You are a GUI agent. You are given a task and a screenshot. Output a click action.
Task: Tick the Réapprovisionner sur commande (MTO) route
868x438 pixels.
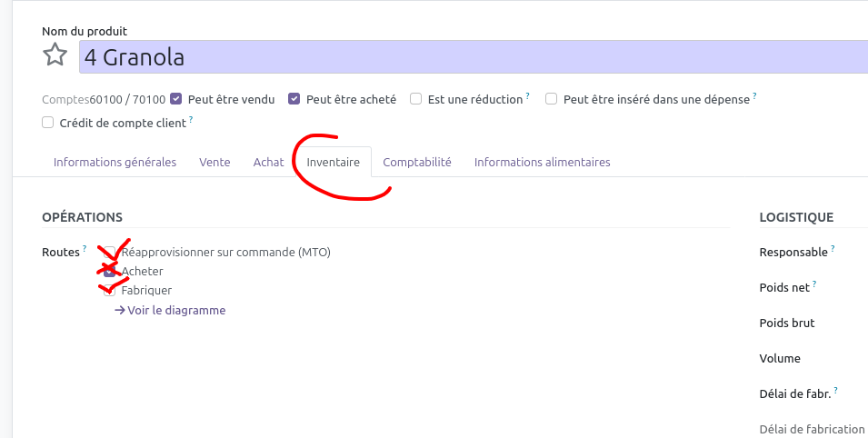(x=109, y=252)
